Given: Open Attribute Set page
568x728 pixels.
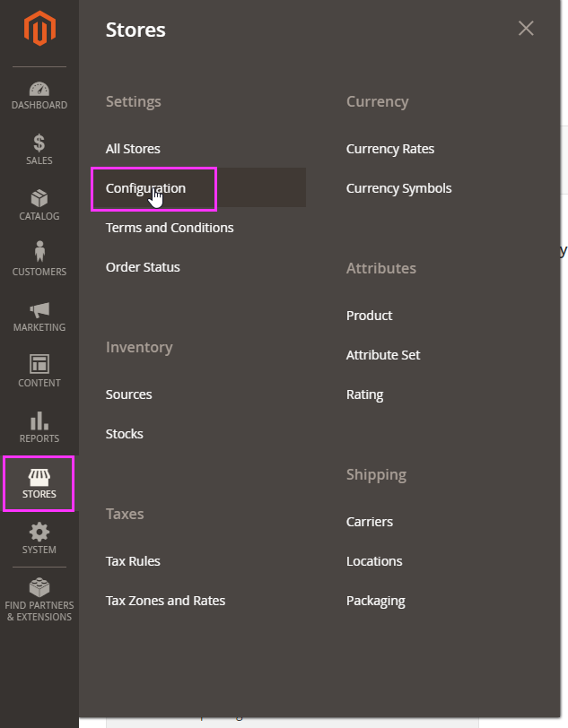Looking at the screenshot, I should 383,355.
